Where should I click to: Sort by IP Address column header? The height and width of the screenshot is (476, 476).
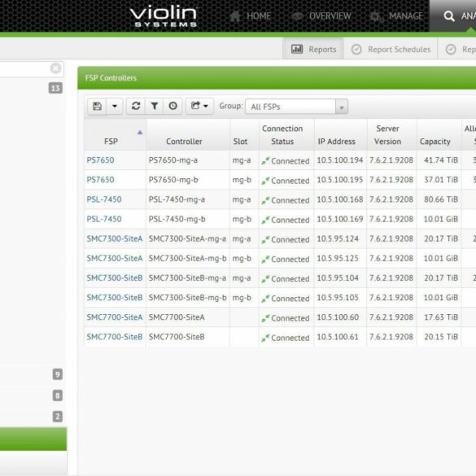pyautogui.click(x=341, y=135)
